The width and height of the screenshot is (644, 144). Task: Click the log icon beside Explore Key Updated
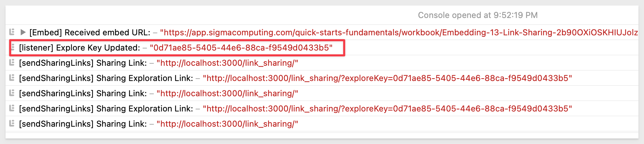click(12, 47)
